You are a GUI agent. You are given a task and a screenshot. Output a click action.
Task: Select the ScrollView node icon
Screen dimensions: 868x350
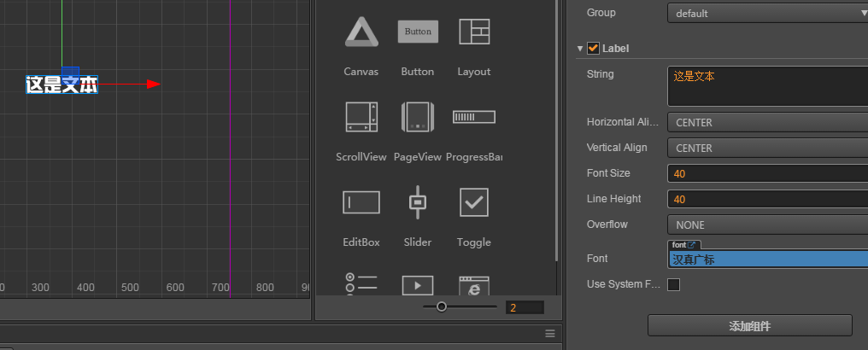[x=361, y=117]
